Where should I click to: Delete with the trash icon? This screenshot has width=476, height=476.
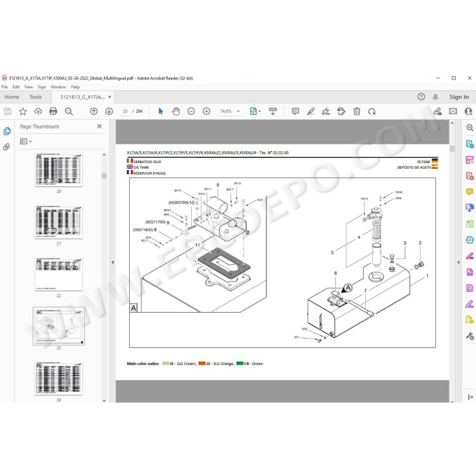tap(357, 112)
